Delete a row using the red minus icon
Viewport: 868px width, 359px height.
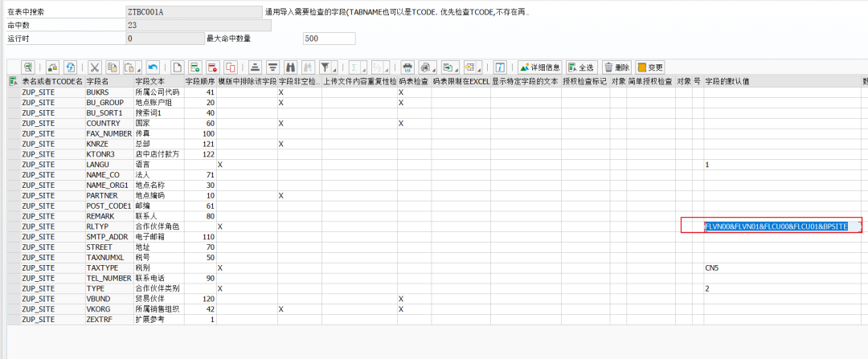pyautogui.click(x=212, y=67)
